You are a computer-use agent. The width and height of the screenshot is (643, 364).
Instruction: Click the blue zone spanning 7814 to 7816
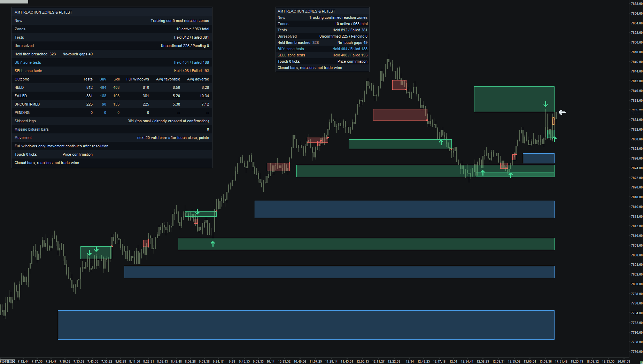click(x=404, y=209)
